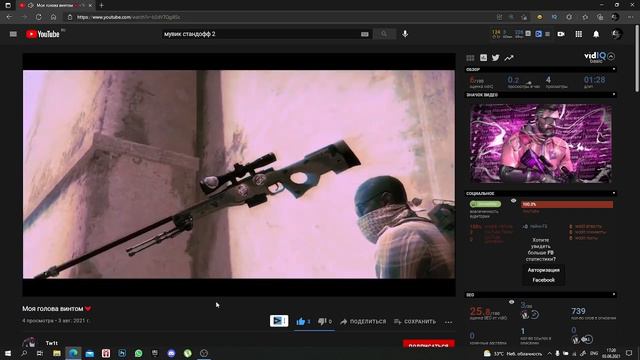Click the browser address bar URL
Screen dimensions: 640x360
(x=129, y=17)
